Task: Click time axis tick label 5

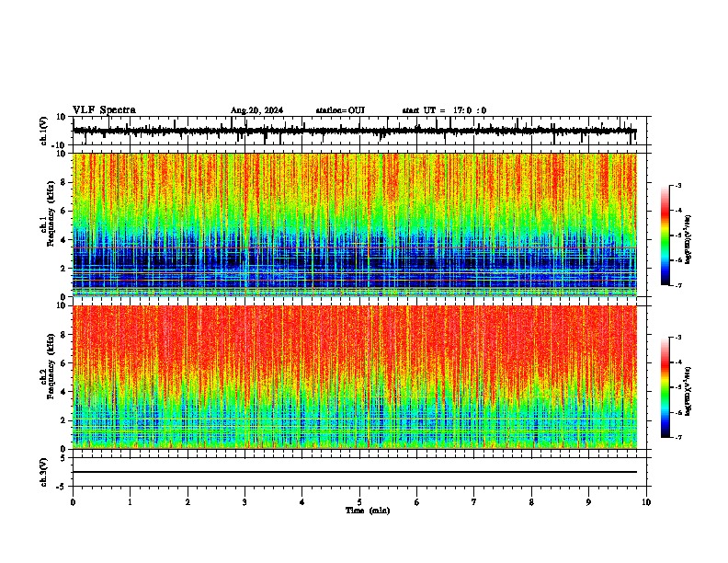Action: (359, 502)
